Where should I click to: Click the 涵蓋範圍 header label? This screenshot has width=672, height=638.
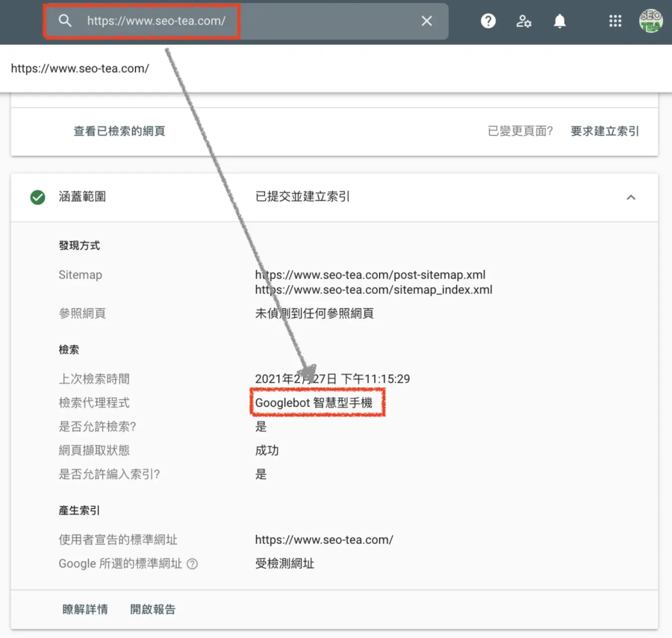point(82,197)
